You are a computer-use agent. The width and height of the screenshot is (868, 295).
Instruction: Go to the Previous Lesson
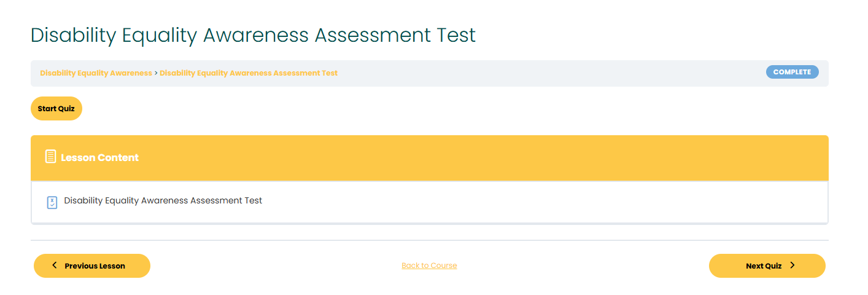click(x=92, y=265)
